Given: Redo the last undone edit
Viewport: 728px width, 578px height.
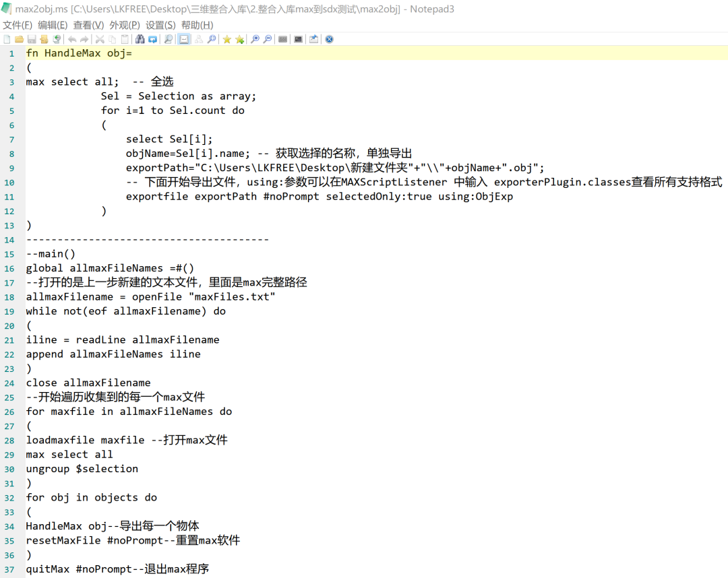Looking at the screenshot, I should click(x=84, y=40).
